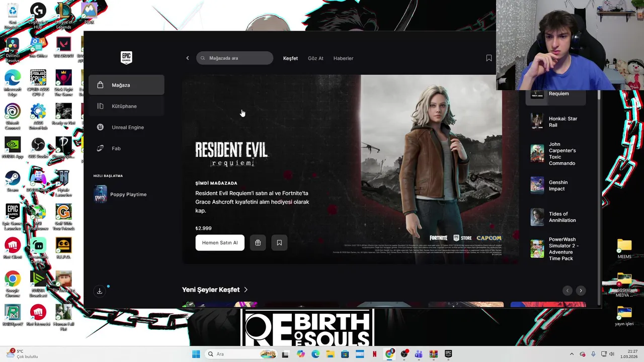Screen dimensions: 644x362
Task: Open R.E.P.O. desktop icon
Action: tap(63, 248)
